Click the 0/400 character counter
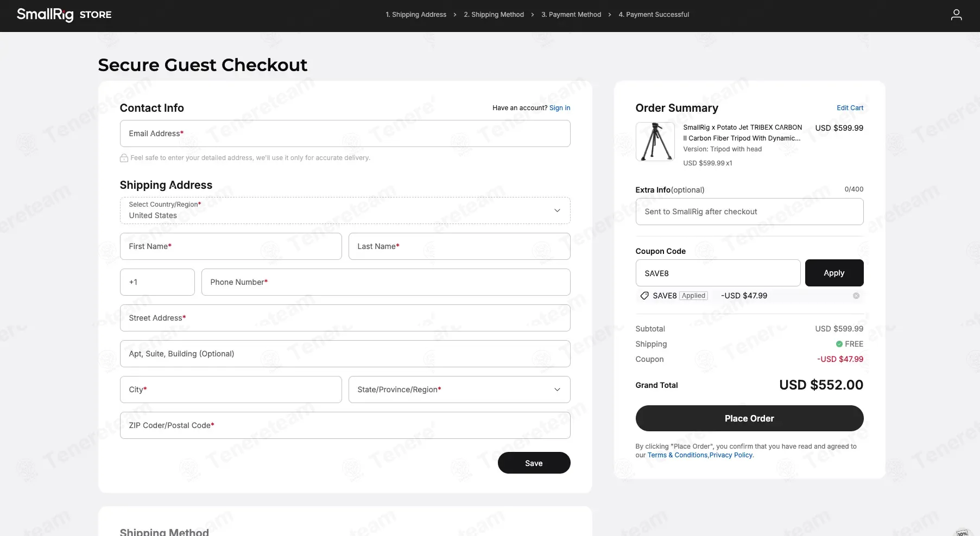 (x=854, y=189)
